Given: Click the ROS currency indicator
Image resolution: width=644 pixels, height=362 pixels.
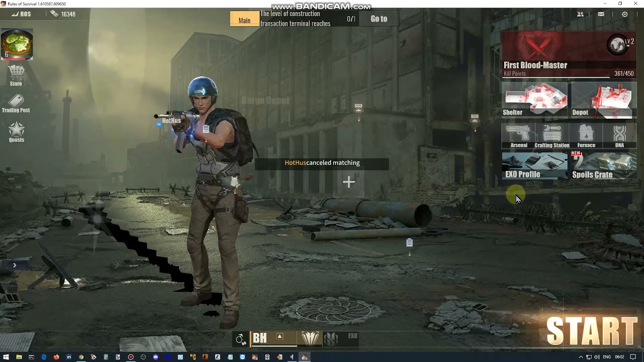Looking at the screenshot, I should pos(21,14).
